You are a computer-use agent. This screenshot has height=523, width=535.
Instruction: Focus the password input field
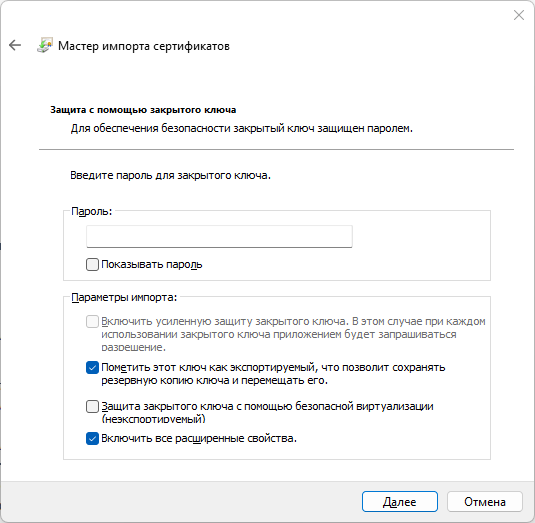point(219,236)
